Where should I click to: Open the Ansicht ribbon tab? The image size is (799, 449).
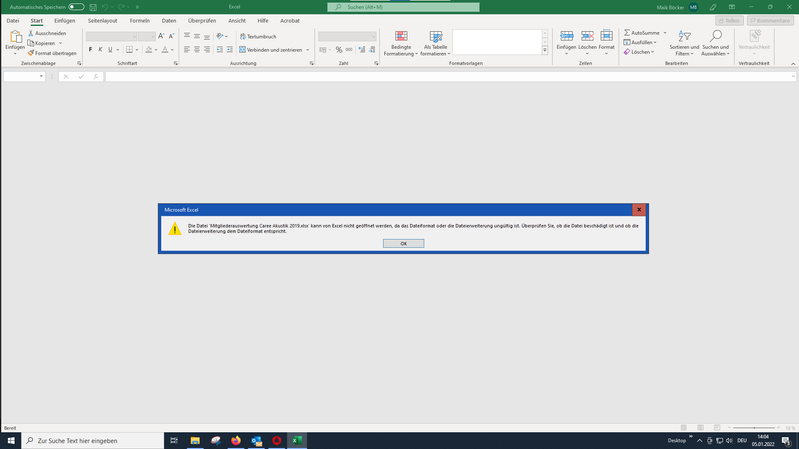point(237,21)
